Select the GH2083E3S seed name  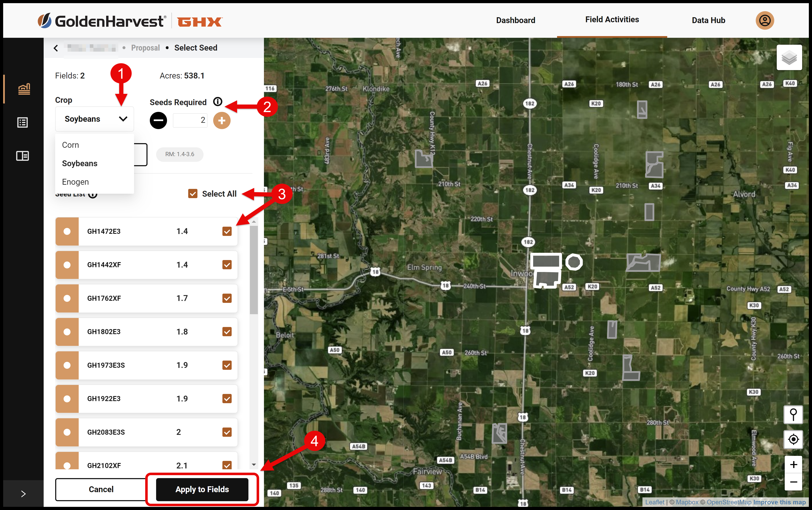106,432
